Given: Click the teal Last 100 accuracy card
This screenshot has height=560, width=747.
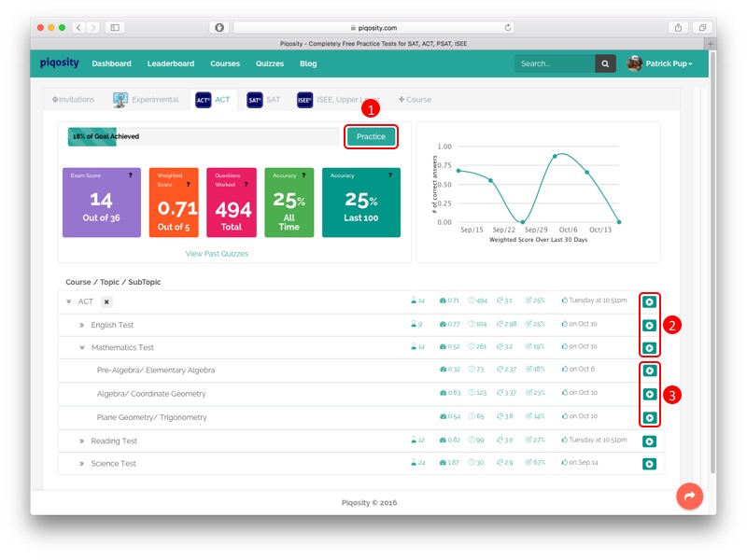Looking at the screenshot, I should [x=361, y=203].
